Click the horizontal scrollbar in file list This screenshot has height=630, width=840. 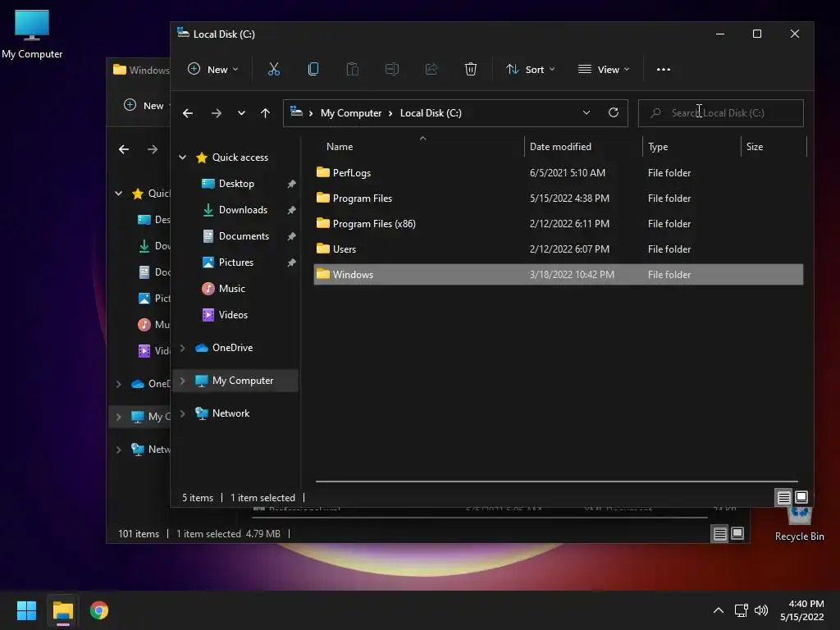click(x=557, y=482)
